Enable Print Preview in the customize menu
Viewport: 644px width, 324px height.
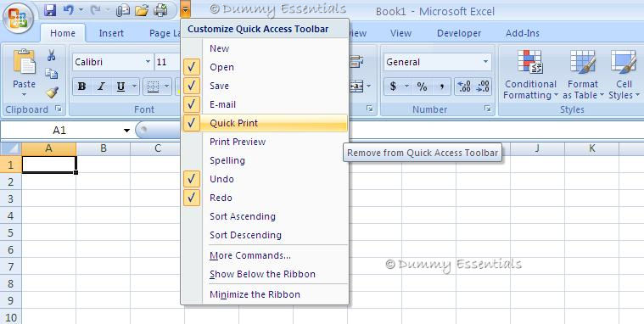[265, 142]
